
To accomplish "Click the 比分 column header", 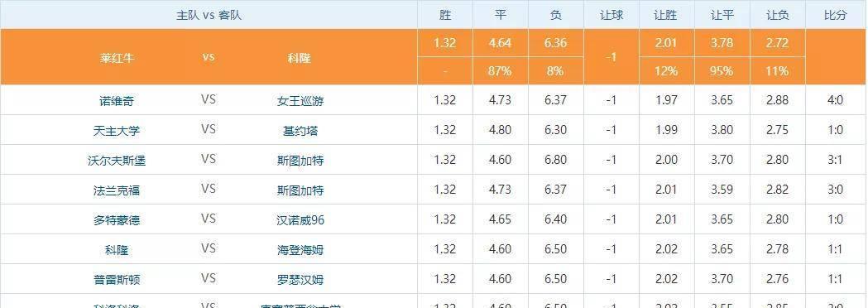I will (836, 15).
